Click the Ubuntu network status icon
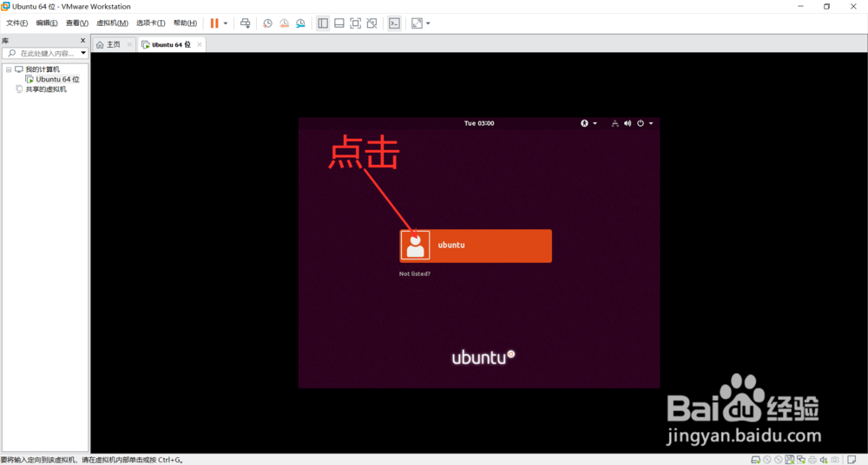Image resolution: width=868 pixels, height=465 pixels. [x=615, y=123]
